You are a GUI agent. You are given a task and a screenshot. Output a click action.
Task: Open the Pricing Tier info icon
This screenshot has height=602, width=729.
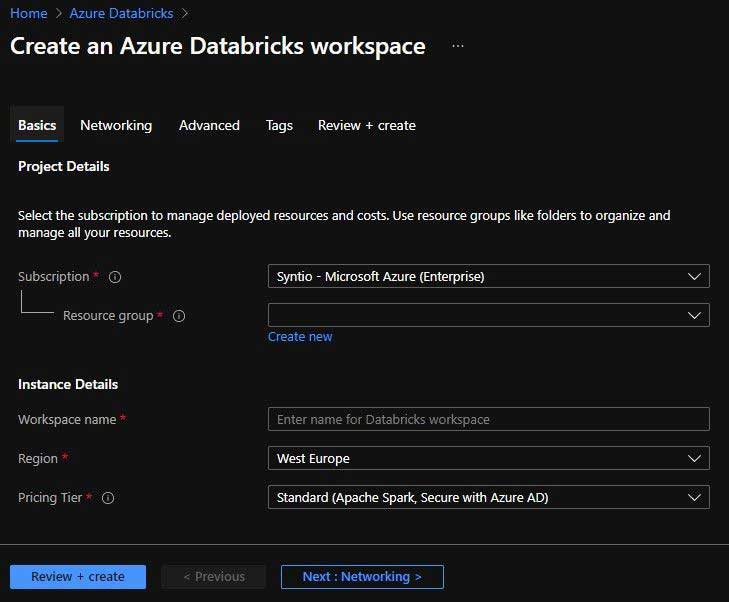click(x=108, y=498)
